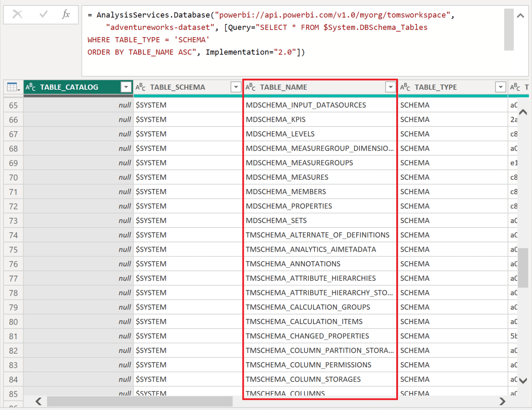Open the TABLE_NAME filter dropdown
532x410 pixels.
(390, 87)
